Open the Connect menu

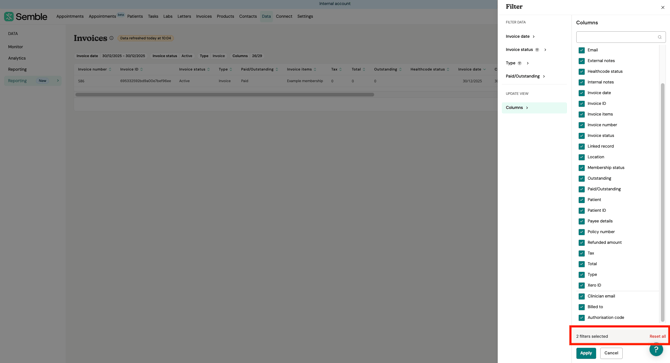[284, 16]
